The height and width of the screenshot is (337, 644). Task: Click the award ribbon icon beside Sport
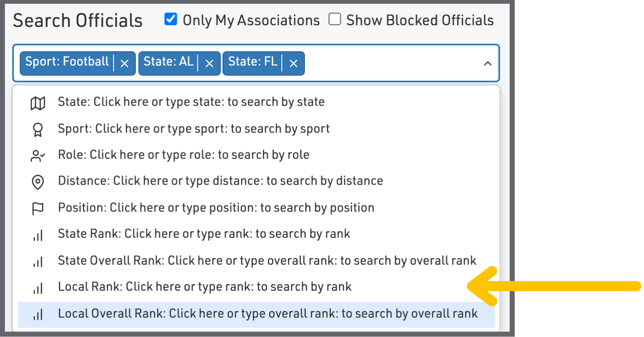38,130
